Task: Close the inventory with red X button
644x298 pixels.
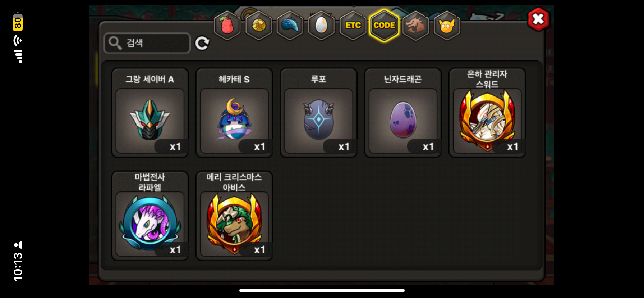Action: click(x=538, y=19)
